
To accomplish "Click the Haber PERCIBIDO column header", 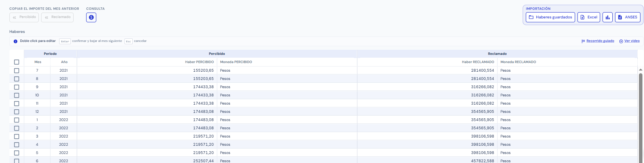I will click(x=147, y=62).
